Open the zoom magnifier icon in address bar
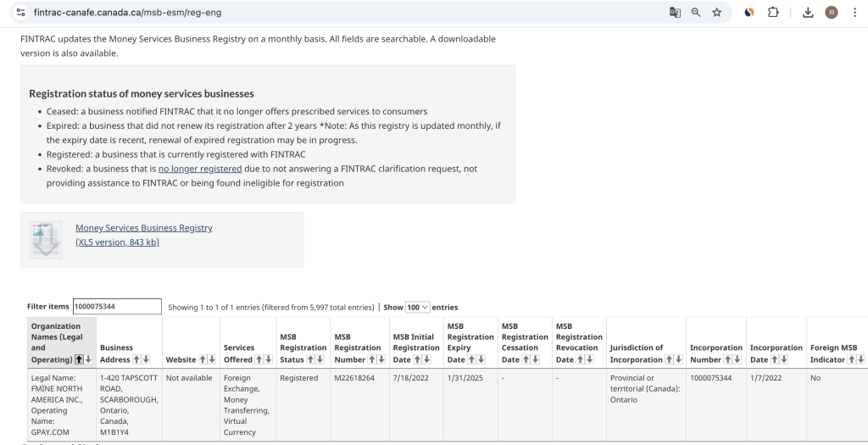Image resolution: width=868 pixels, height=445 pixels. click(x=696, y=13)
